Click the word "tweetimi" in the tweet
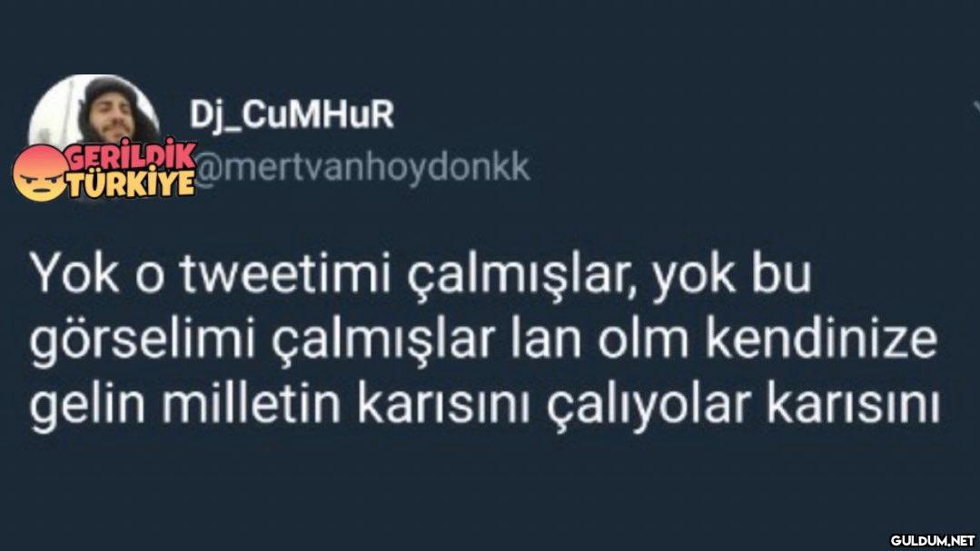The width and height of the screenshot is (980, 551). click(288, 273)
